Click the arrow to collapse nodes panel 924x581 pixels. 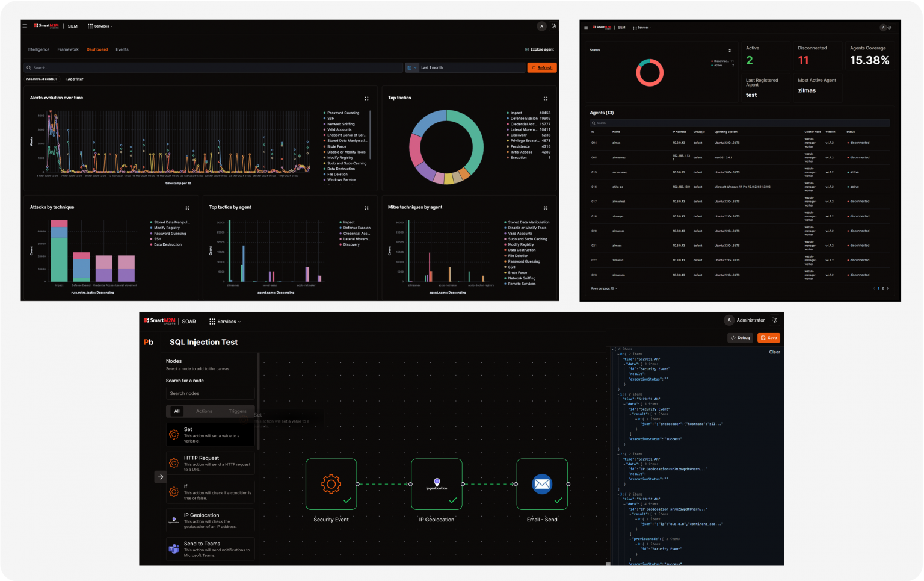click(161, 477)
